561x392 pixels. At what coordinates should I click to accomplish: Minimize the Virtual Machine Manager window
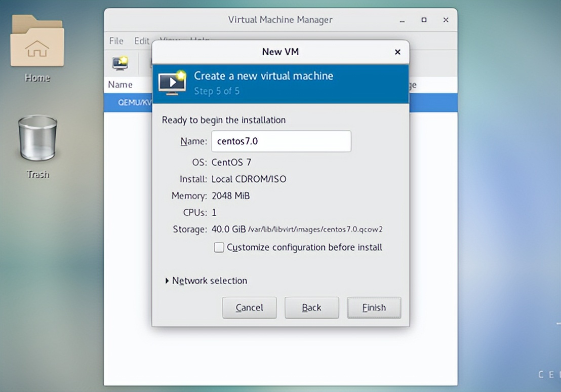pos(403,20)
